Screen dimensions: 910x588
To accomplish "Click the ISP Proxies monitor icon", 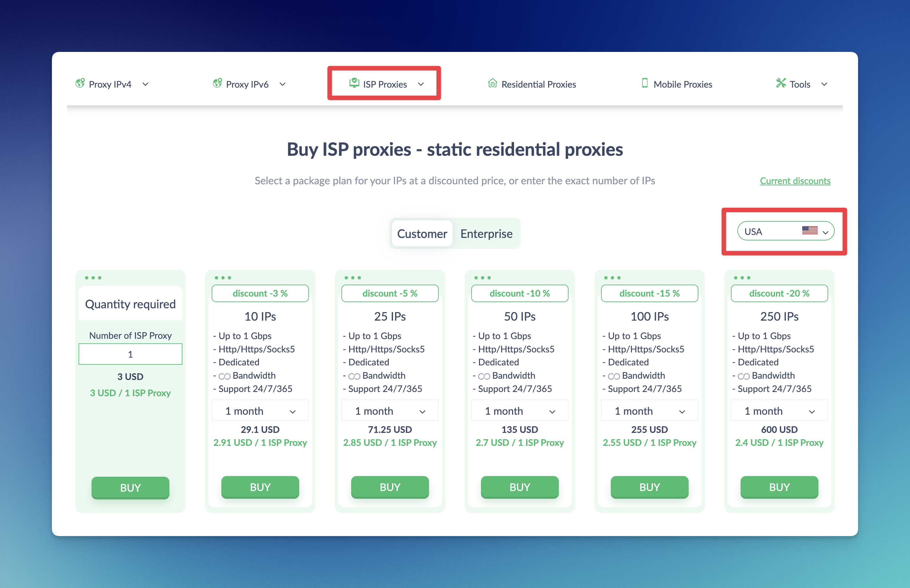I will click(x=354, y=83).
